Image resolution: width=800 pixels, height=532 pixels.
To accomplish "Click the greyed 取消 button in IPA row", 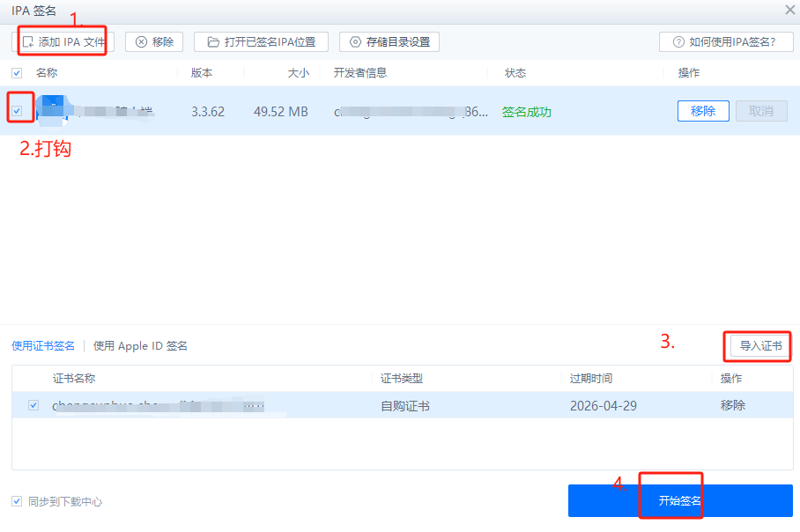I will click(761, 111).
